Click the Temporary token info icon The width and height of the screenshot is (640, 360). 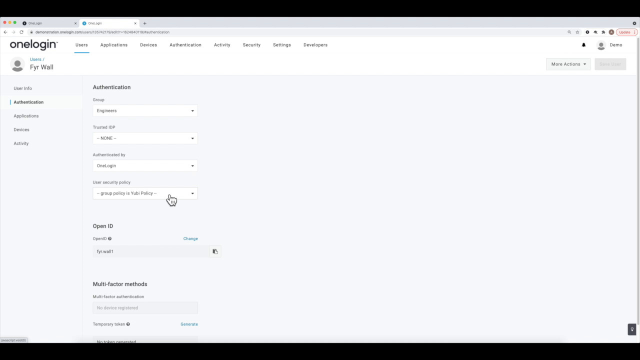[128, 324]
